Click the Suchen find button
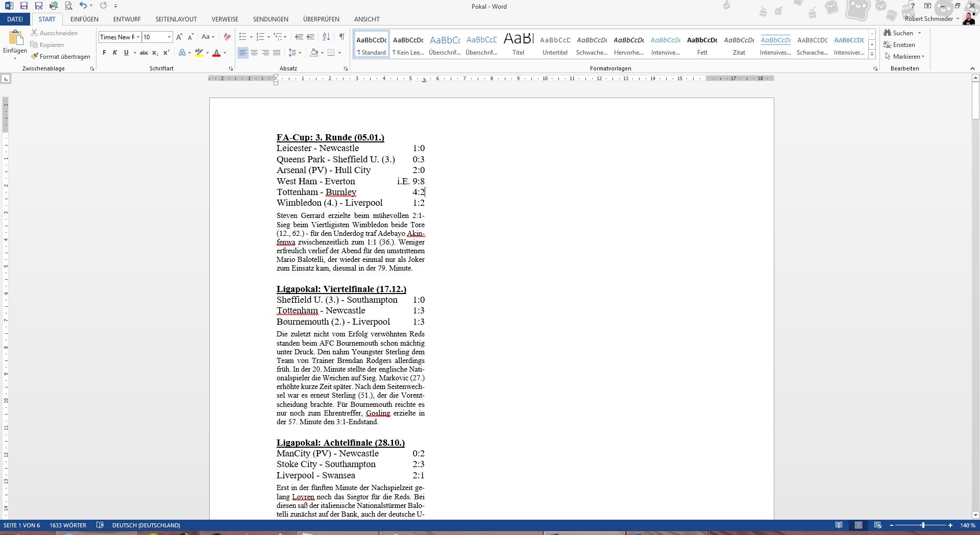The image size is (980, 535). coord(902,33)
